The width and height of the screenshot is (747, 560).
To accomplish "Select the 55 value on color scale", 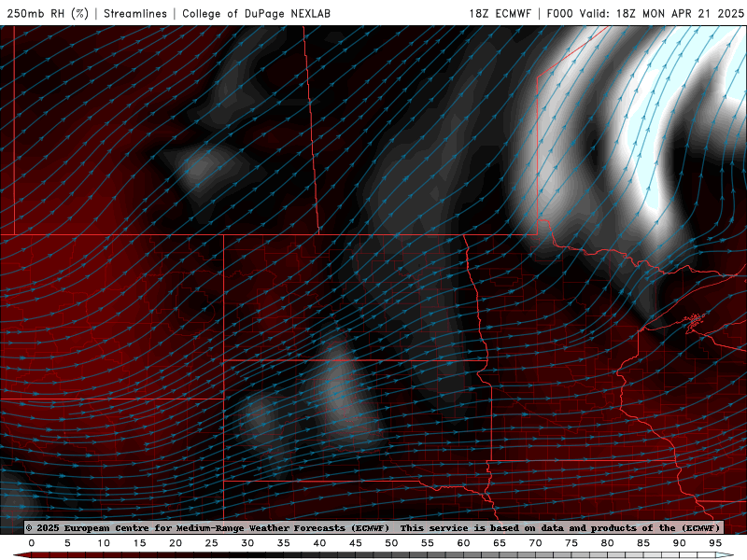I will point(428,543).
